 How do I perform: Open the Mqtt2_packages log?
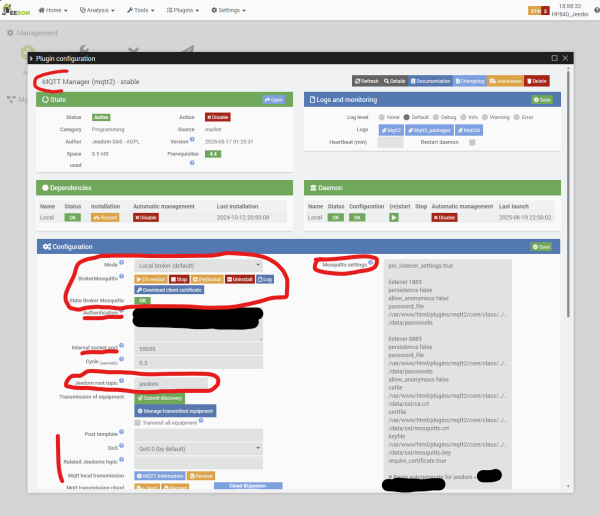point(429,130)
